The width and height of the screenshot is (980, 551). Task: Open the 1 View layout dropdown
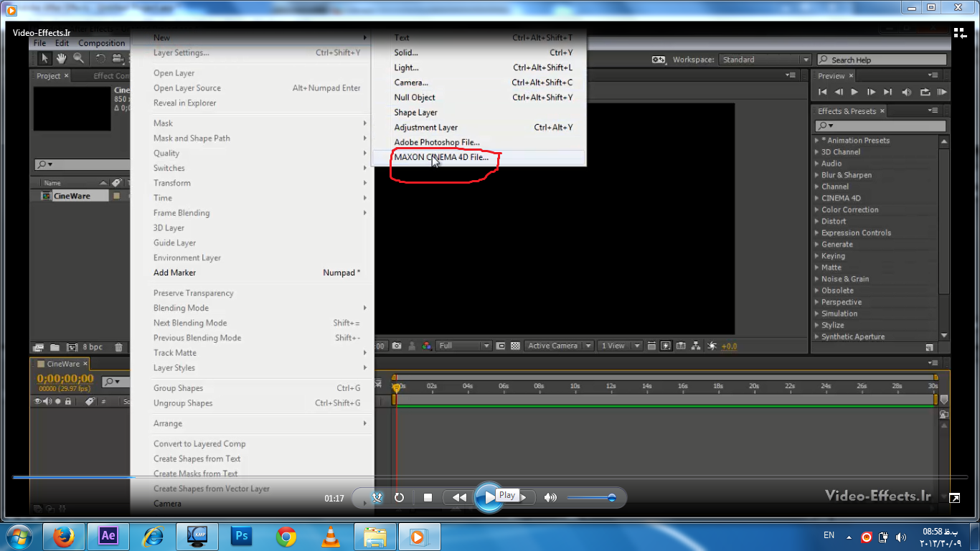pyautogui.click(x=621, y=346)
